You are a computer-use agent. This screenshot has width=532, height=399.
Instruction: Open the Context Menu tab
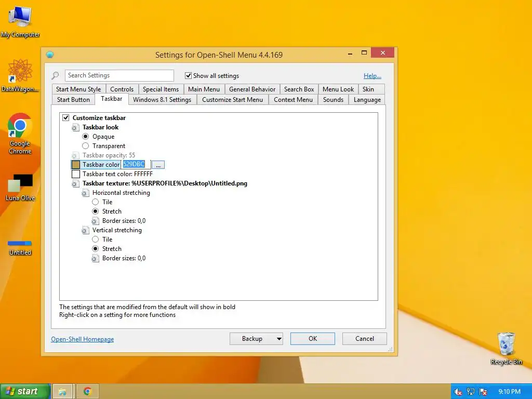[x=293, y=100]
